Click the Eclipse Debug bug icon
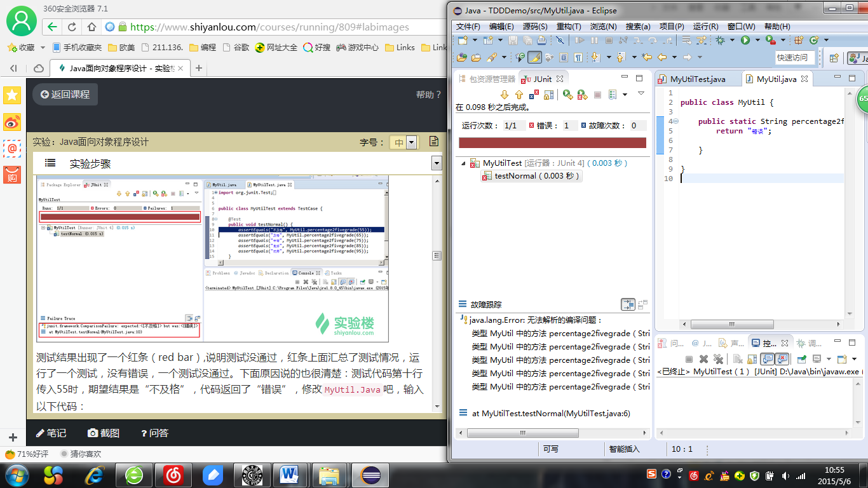 (720, 40)
